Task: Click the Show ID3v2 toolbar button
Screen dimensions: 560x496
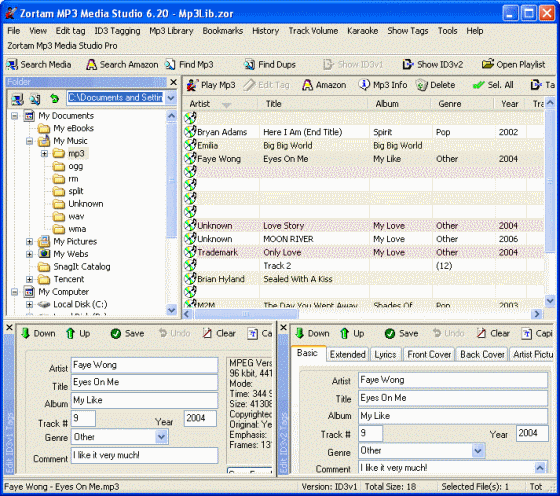Action: pos(432,65)
